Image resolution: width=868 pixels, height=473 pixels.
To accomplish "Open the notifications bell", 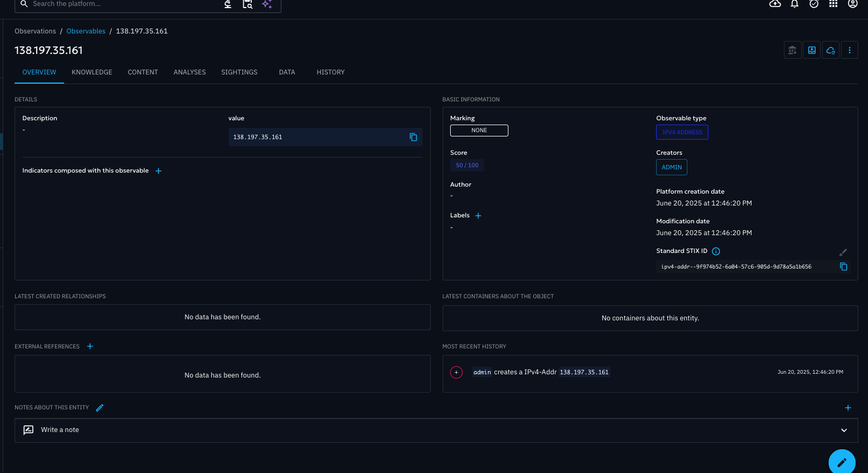I will click(x=795, y=4).
